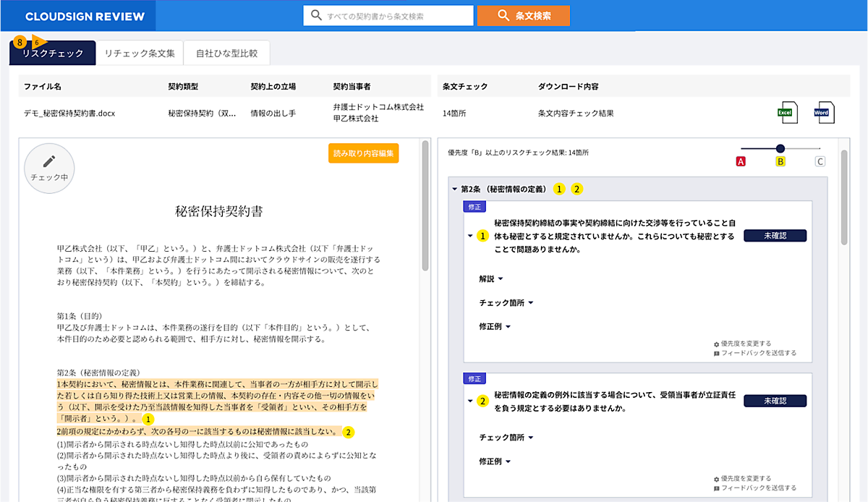Select priority level A red marker
This screenshot has width=868, height=502.
point(741,162)
